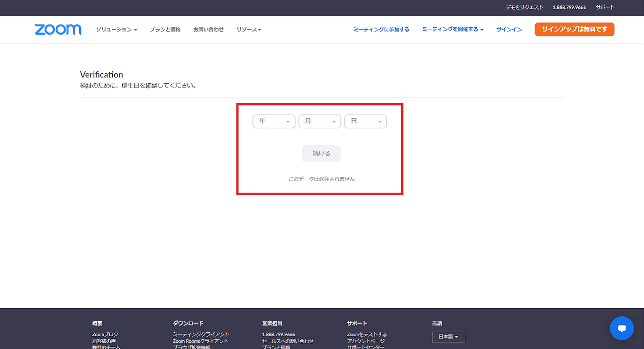Click ミーティングに参加する link

tap(381, 29)
